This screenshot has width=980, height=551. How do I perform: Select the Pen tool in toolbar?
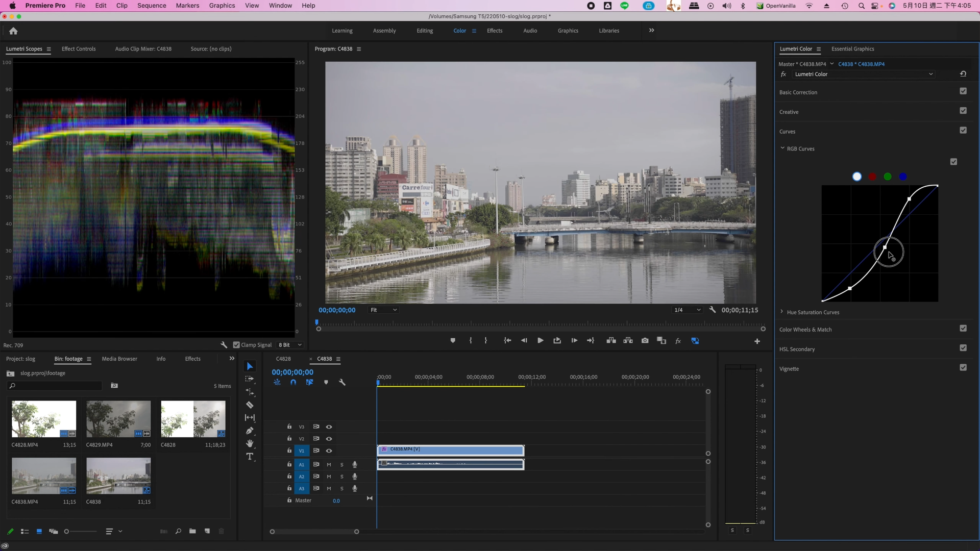tap(250, 431)
